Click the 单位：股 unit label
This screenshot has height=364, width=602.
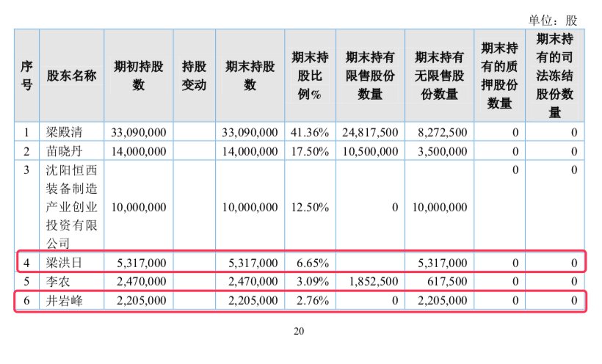(553, 21)
